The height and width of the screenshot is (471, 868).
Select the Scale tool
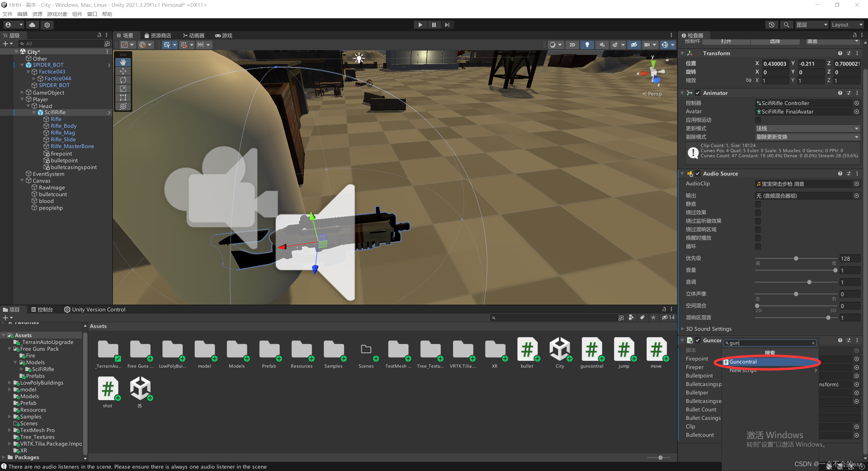tap(123, 88)
